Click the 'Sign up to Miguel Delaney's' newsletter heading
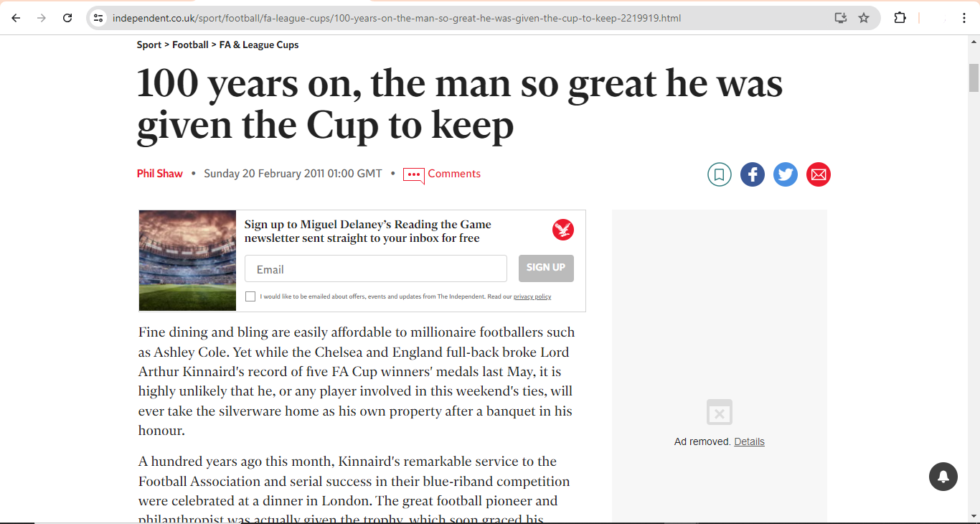The width and height of the screenshot is (980, 524). [368, 231]
